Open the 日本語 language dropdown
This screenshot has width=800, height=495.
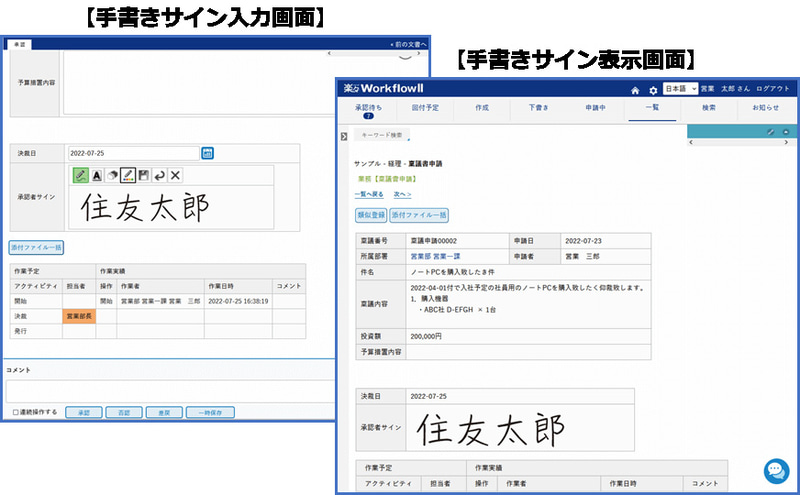coord(680,89)
